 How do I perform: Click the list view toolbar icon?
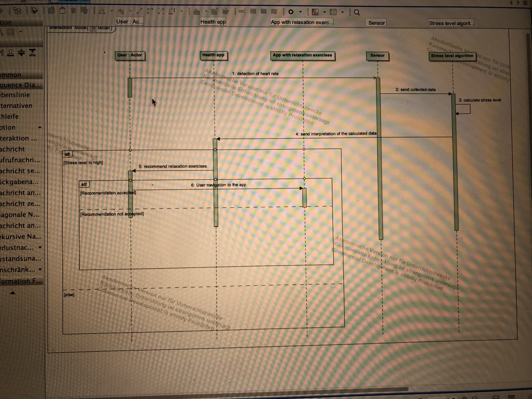(333, 12)
